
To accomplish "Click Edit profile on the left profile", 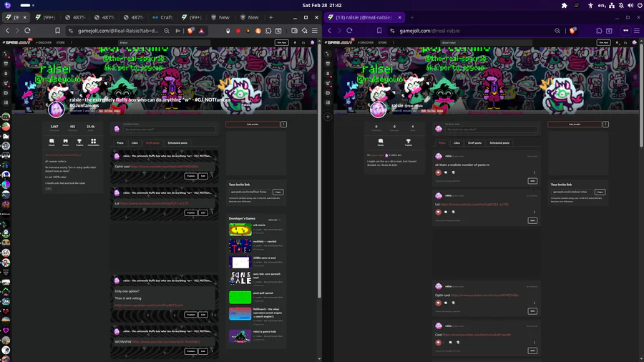I will tap(253, 124).
